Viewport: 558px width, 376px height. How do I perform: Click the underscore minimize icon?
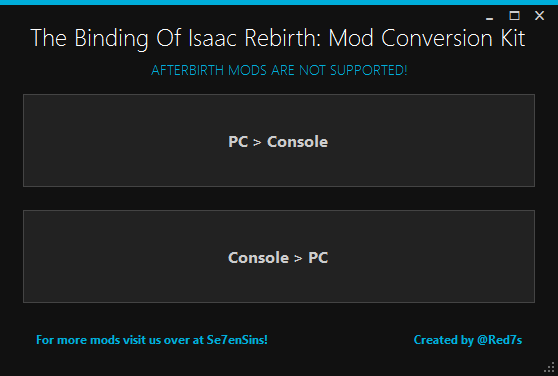pyautogui.click(x=490, y=16)
